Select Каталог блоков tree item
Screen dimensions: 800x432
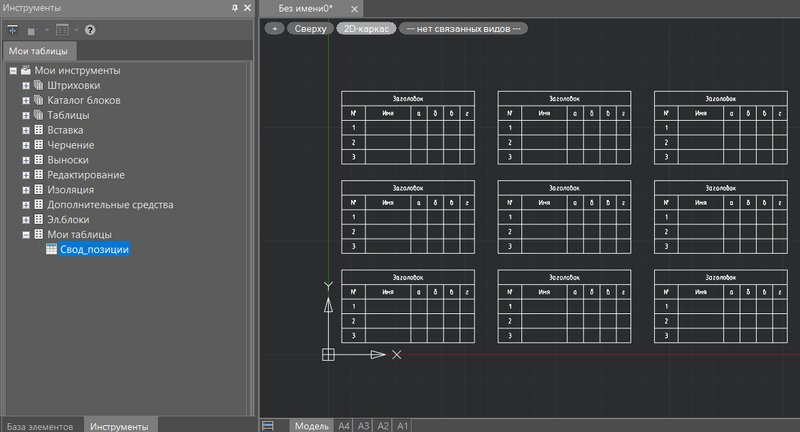click(84, 100)
